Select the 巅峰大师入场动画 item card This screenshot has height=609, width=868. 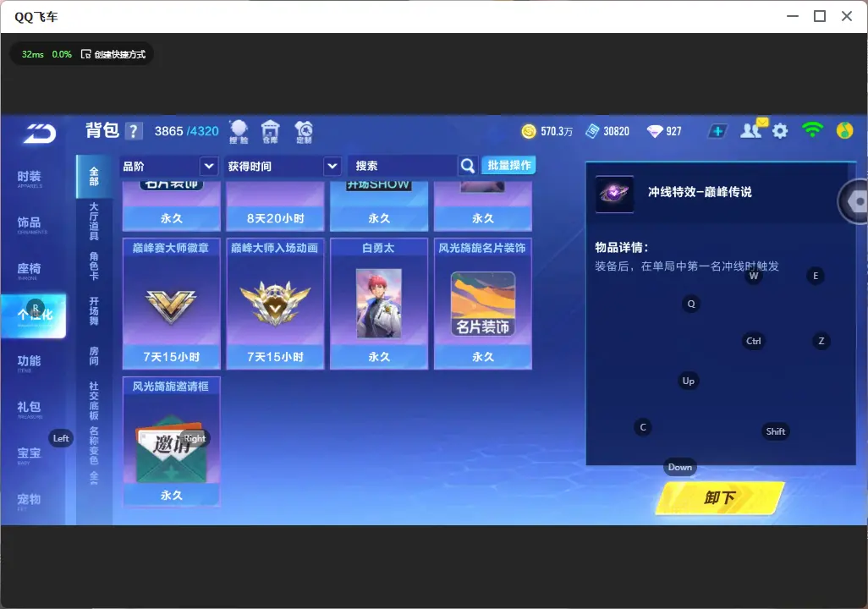275,304
